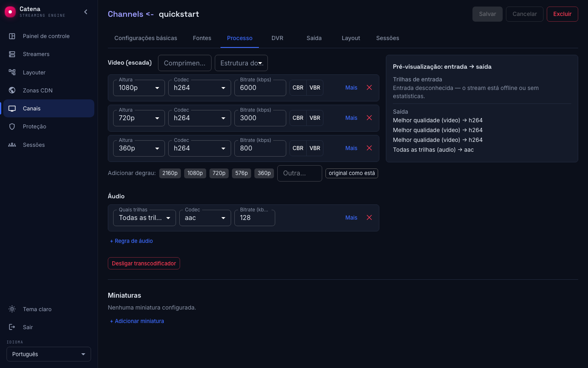Viewport: 588px width, 368px height.
Task: Click the Channels breadcrumb link
Action: [125, 14]
